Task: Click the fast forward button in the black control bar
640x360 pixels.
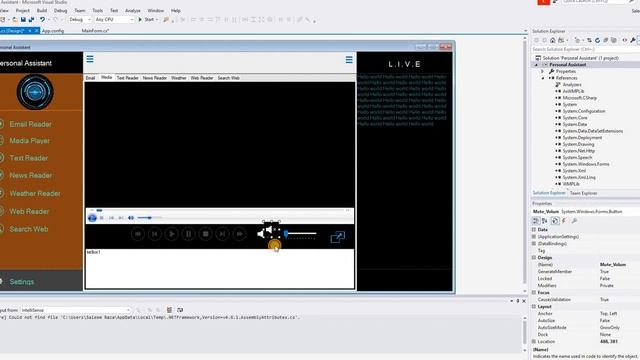Action: click(x=240, y=234)
